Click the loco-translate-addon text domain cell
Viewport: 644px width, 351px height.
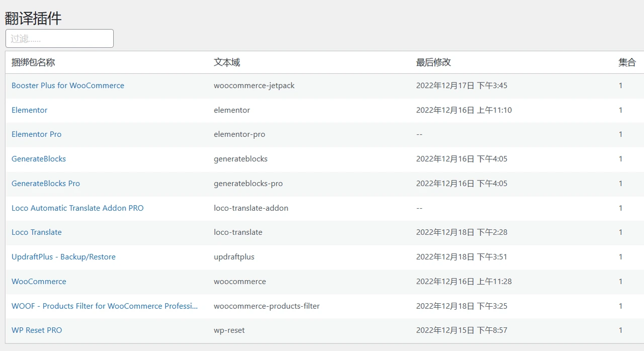point(251,208)
